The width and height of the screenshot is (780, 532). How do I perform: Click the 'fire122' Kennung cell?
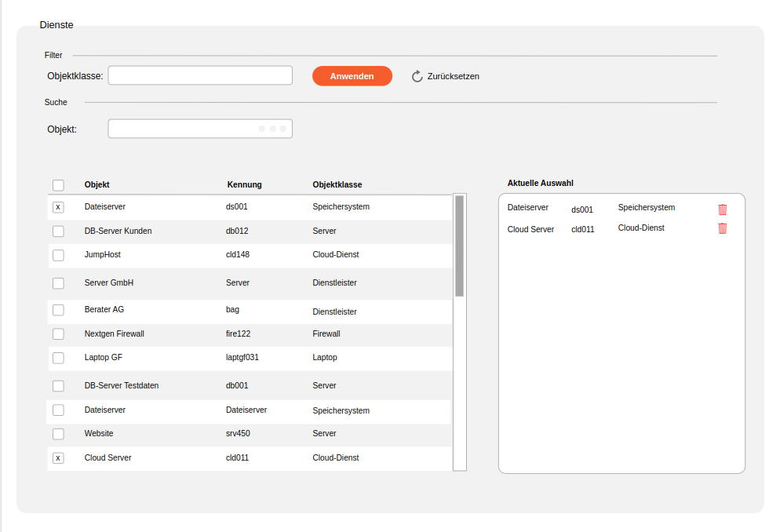239,333
